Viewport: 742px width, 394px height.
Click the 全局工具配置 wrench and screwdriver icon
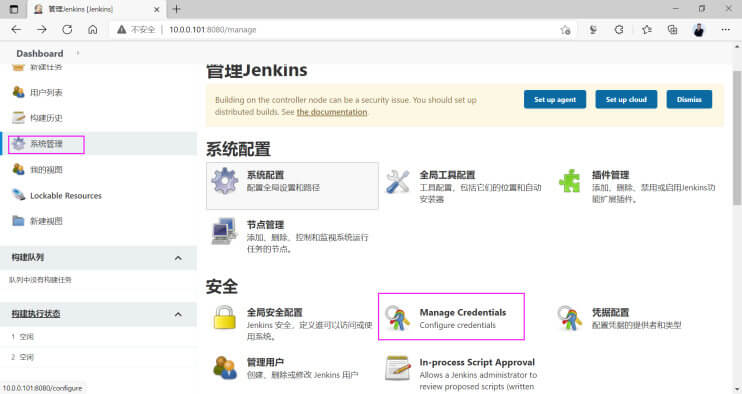(398, 182)
